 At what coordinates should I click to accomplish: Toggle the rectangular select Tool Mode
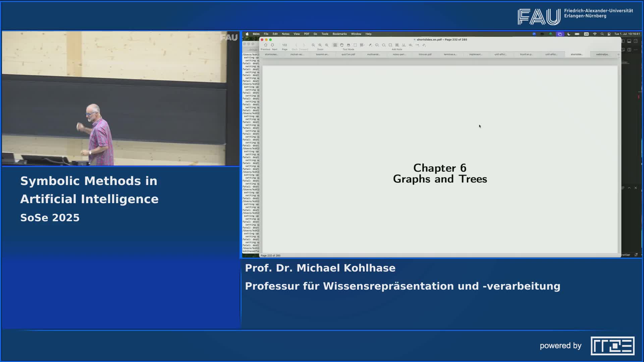tap(356, 45)
